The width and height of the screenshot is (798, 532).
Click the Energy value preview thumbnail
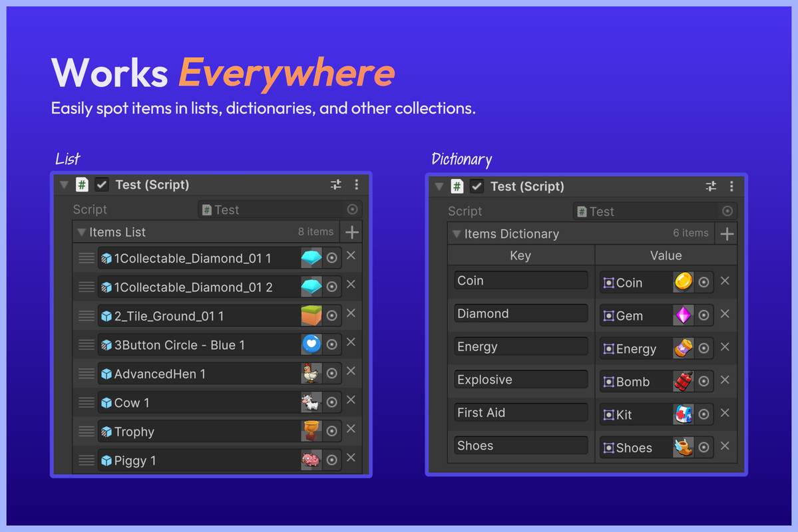(684, 348)
